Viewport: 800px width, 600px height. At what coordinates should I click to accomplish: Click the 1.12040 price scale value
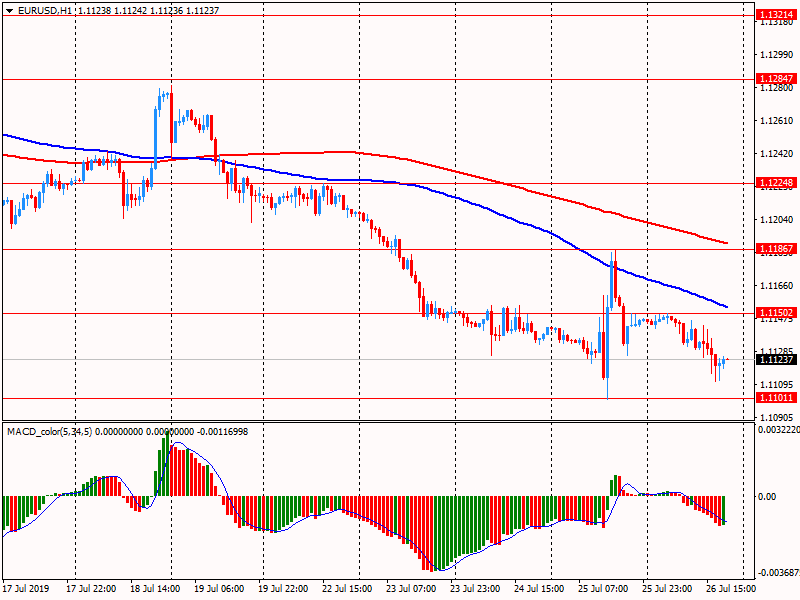tap(777, 219)
